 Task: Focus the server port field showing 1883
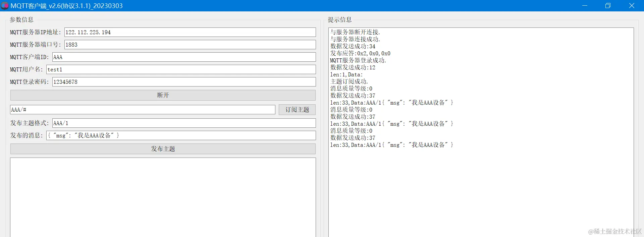pyautogui.click(x=190, y=45)
